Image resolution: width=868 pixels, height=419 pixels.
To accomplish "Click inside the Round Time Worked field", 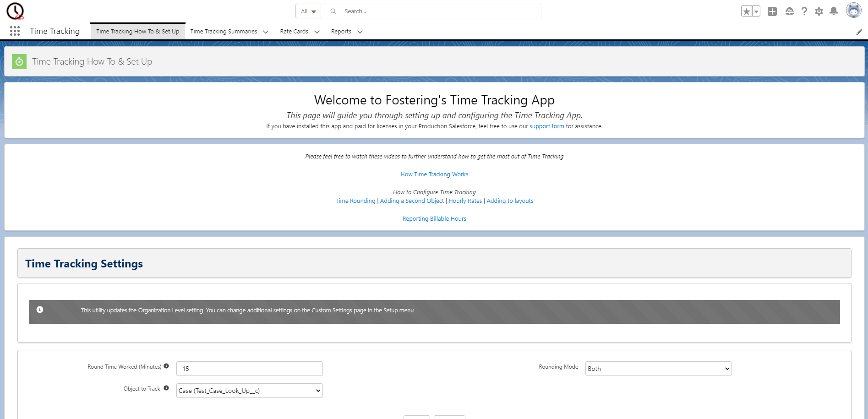I will point(249,368).
